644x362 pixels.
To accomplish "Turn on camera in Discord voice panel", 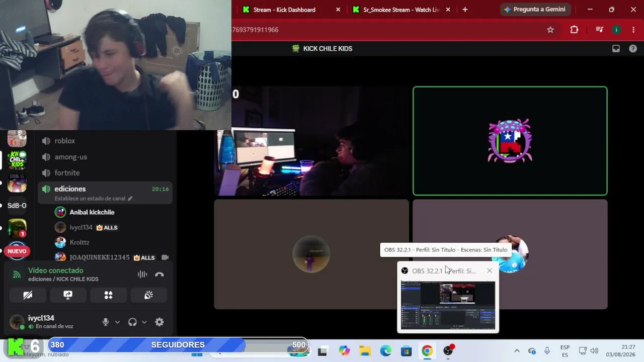I will click(x=28, y=295).
